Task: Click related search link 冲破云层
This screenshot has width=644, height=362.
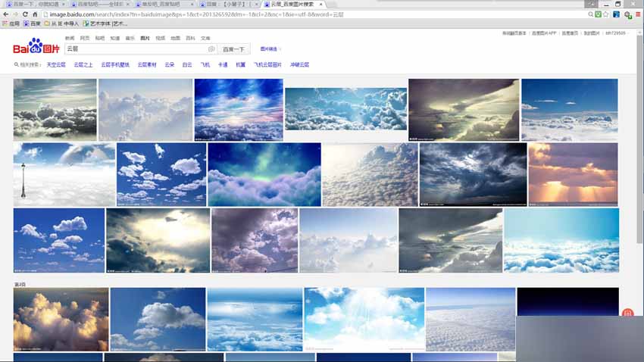Action: [299, 65]
